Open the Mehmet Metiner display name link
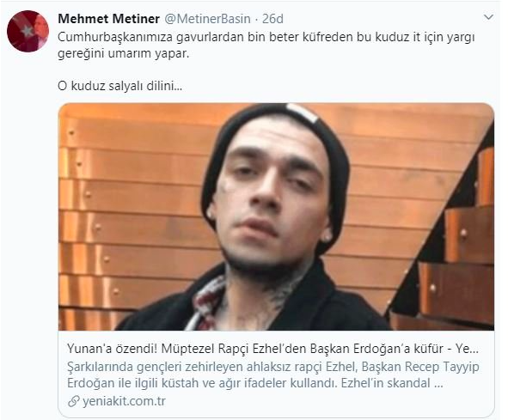The height and width of the screenshot is (420, 508). [x=109, y=19]
